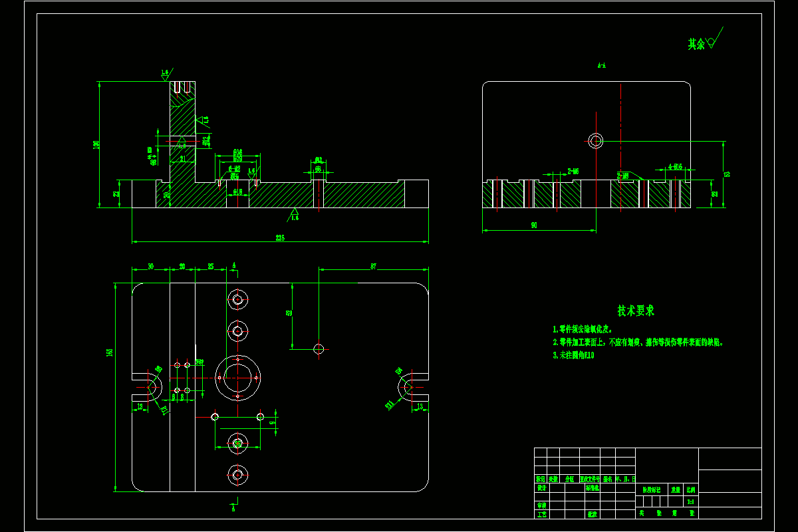Screen dimensions: 798x532
Task: Click the "90" dimension in section view
Action: click(534, 225)
